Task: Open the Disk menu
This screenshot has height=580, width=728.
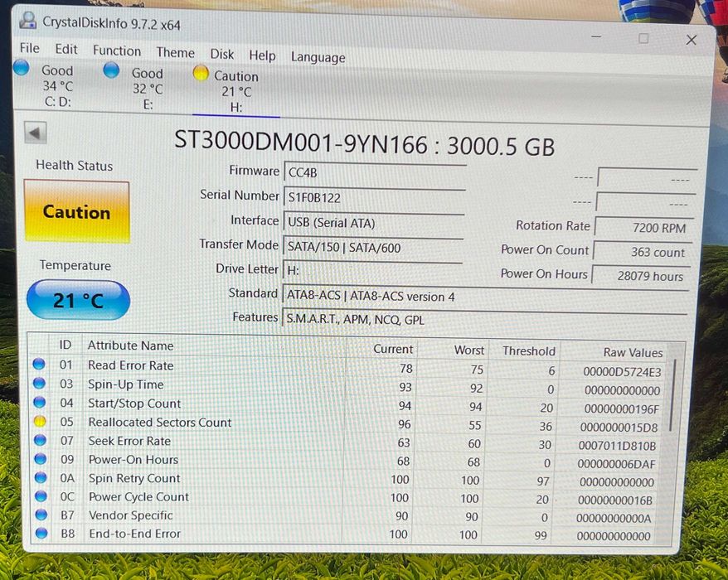Action: click(x=222, y=55)
